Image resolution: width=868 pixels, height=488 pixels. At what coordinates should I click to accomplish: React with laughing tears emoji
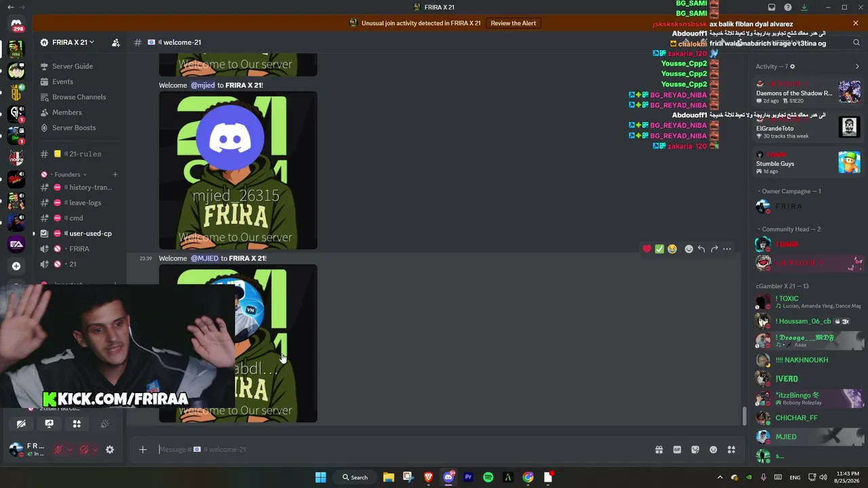[672, 249]
